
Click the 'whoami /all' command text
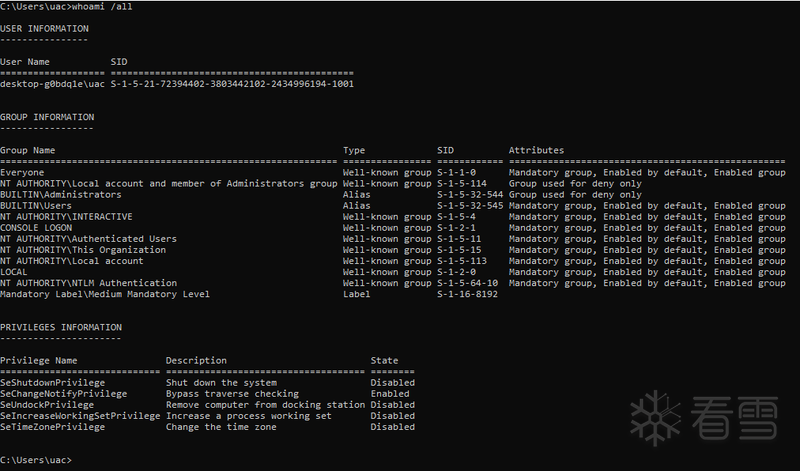pos(102,7)
